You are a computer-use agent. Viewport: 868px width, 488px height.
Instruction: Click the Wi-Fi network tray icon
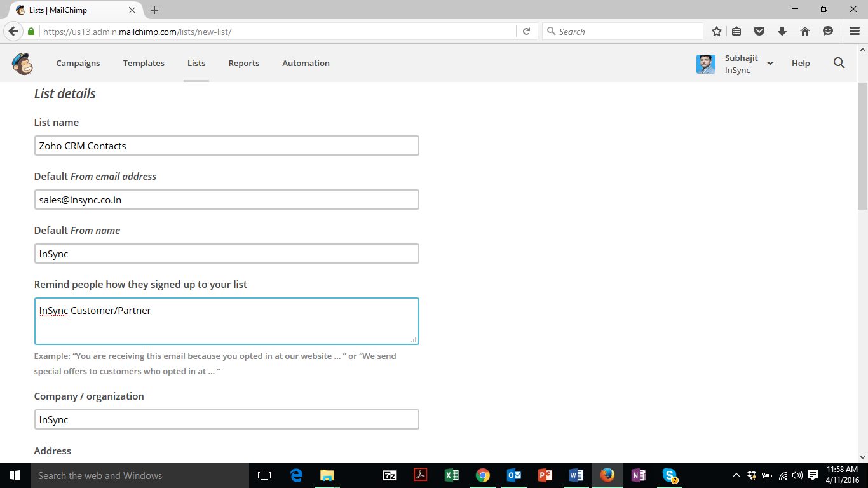pyautogui.click(x=783, y=475)
